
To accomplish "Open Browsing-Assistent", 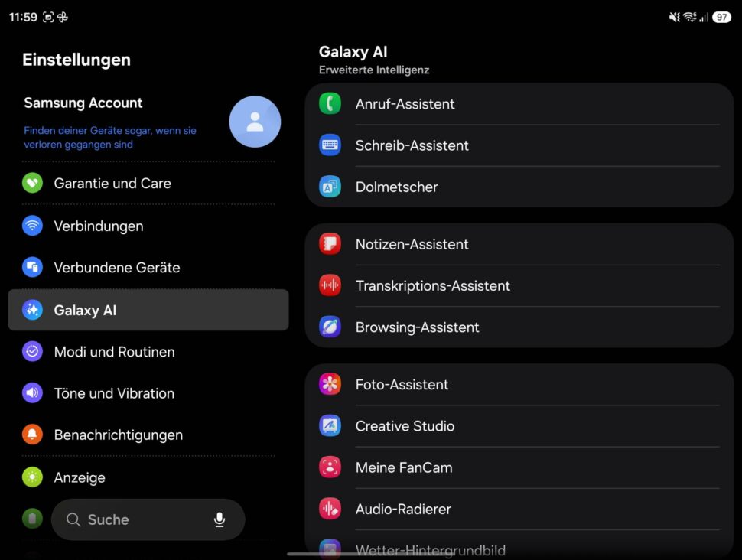I will pyautogui.click(x=519, y=327).
